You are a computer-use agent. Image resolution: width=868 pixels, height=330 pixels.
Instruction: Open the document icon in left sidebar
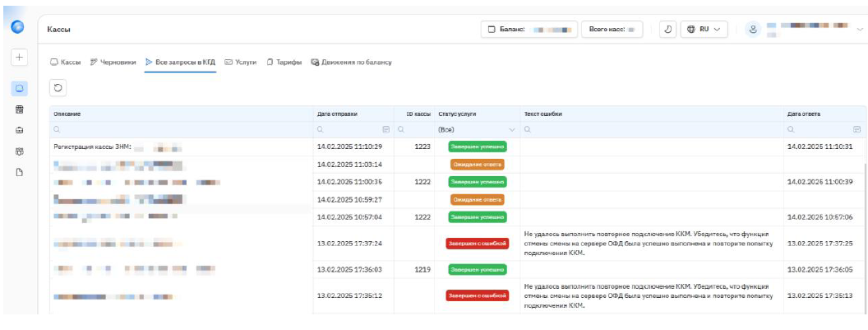tap(20, 171)
